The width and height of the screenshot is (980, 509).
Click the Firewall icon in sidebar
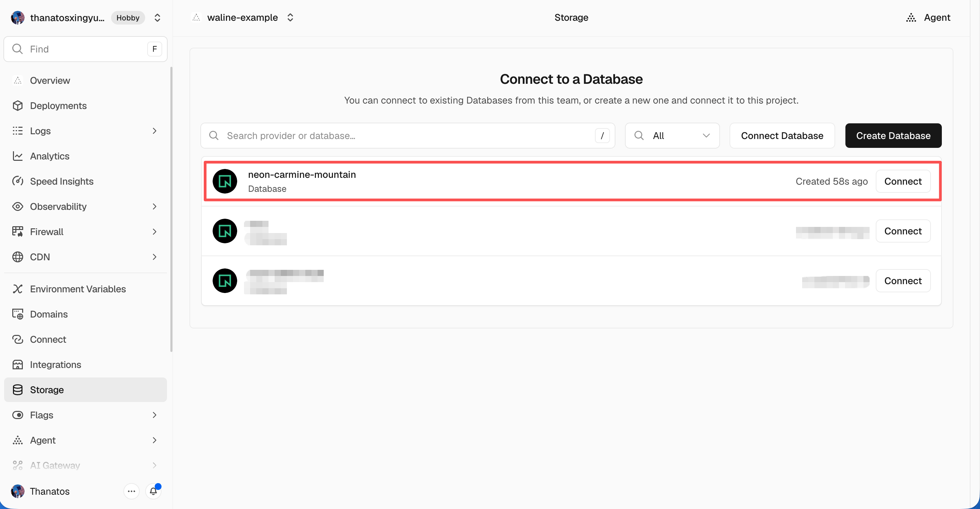pyautogui.click(x=17, y=232)
